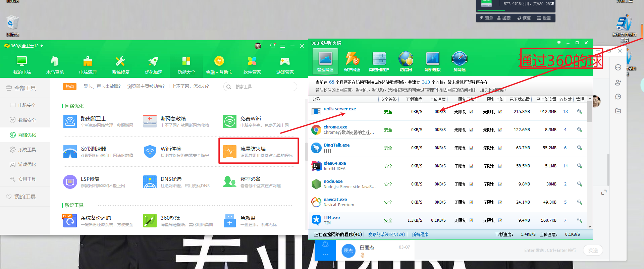Click add-contact icon in chat sidebar

tap(618, 82)
